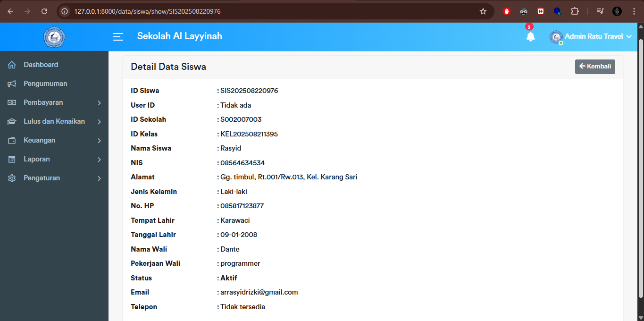Toggle the sidebar using the hamburger icon

(x=117, y=36)
